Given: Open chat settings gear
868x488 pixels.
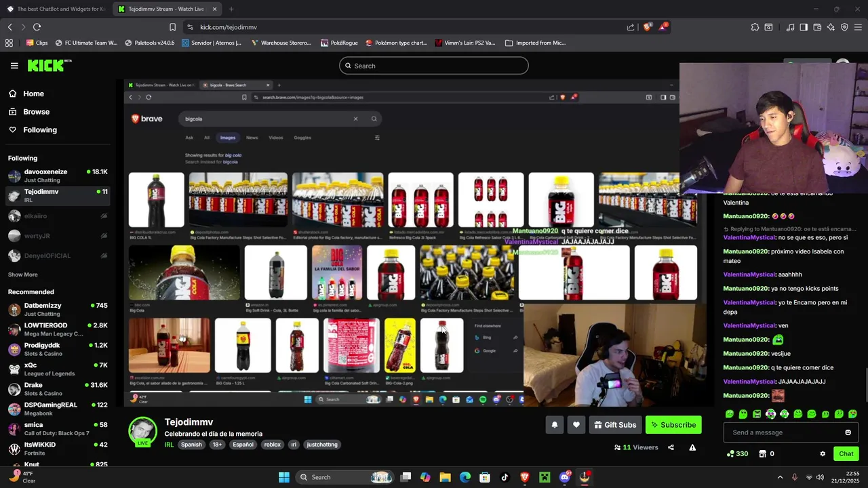Looking at the screenshot, I should click(x=823, y=453).
